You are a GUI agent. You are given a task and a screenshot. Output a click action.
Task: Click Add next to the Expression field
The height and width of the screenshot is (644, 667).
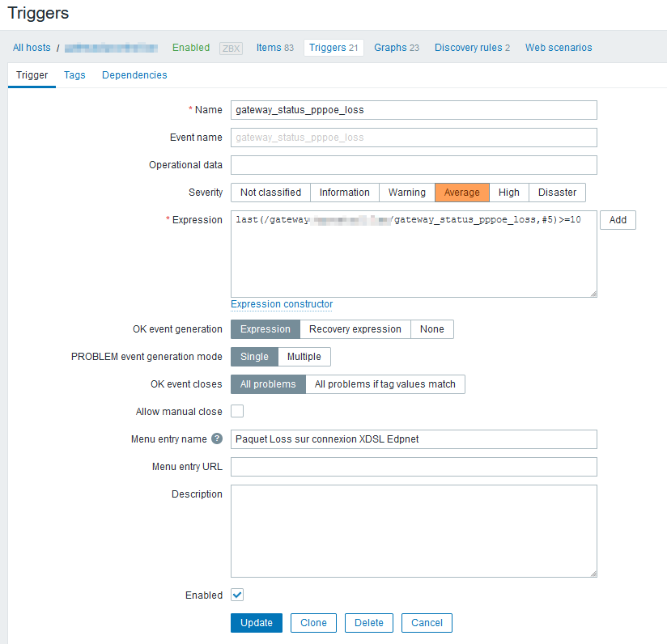[618, 220]
